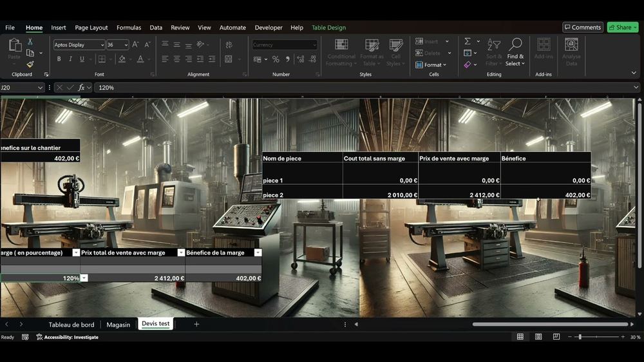The width and height of the screenshot is (644, 362).
Task: Toggle Align Left for text
Action: (165, 59)
